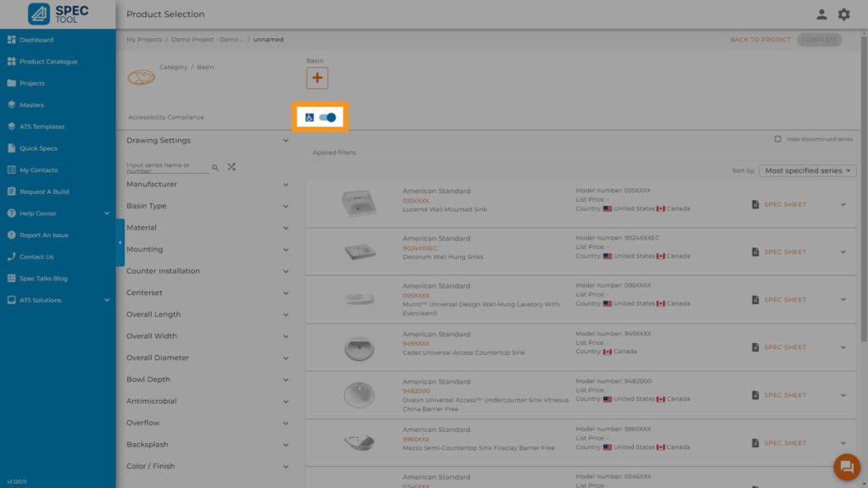Expand the Lucerne Wall Mounted Sink row
The height and width of the screenshot is (488, 868).
pos(843,204)
